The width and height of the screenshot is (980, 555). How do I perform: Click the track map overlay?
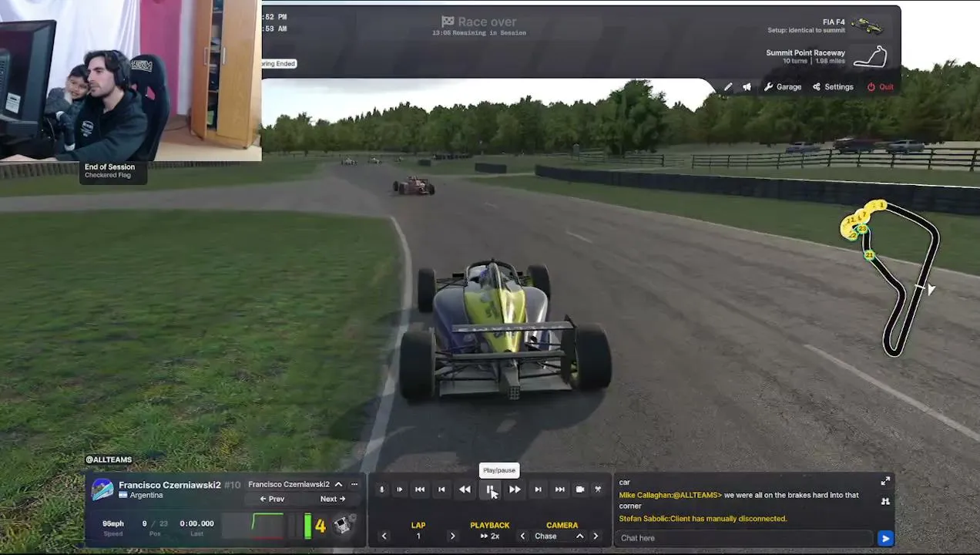(x=890, y=277)
